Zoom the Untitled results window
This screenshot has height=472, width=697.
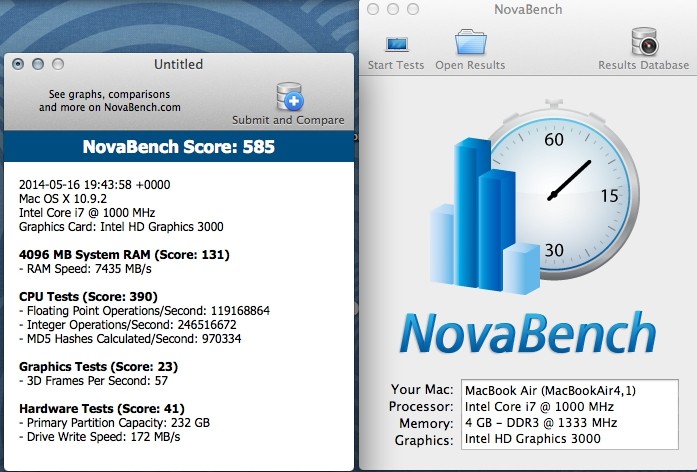[x=58, y=64]
